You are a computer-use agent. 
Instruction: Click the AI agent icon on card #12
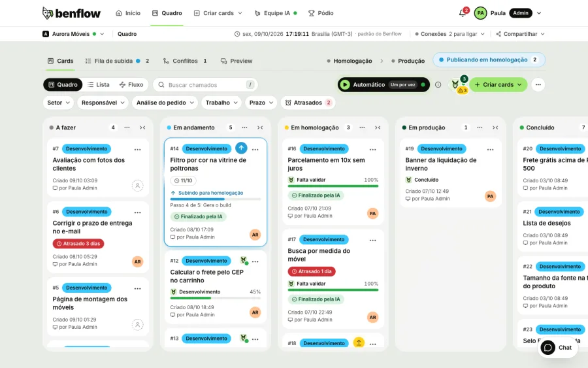pyautogui.click(x=244, y=260)
